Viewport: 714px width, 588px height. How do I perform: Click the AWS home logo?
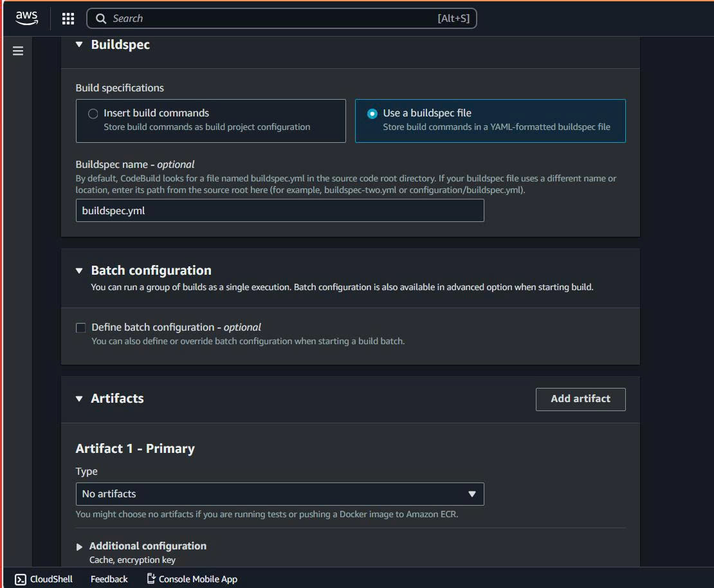26,18
